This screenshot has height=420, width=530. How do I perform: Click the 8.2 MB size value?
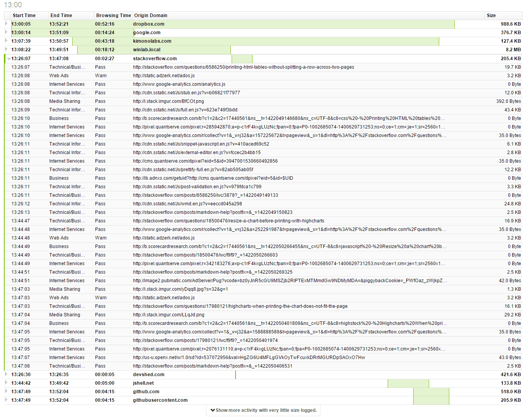tap(513, 50)
